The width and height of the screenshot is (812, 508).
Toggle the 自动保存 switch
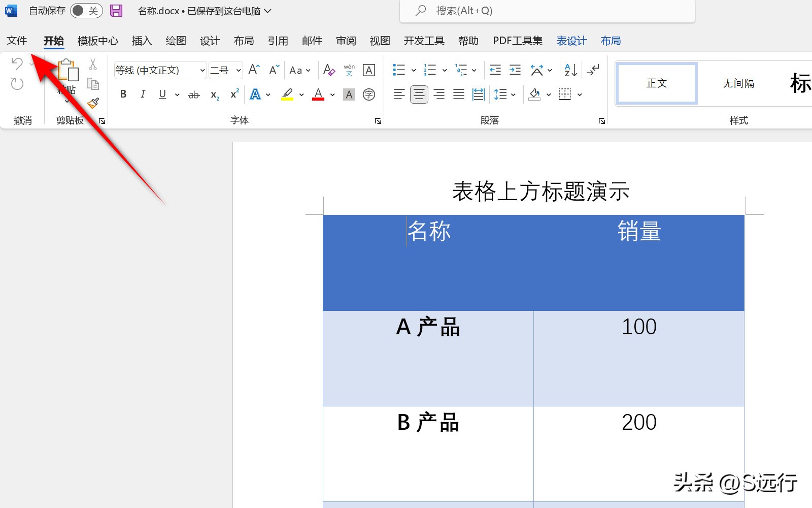tap(86, 10)
